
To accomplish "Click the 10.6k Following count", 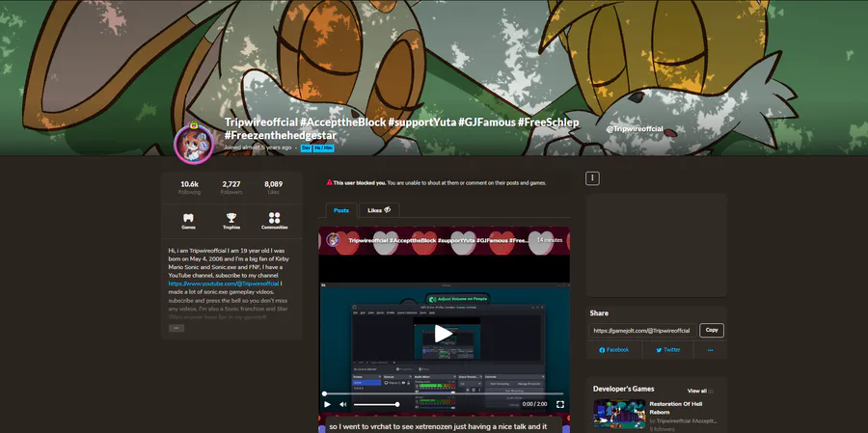I will click(x=189, y=187).
